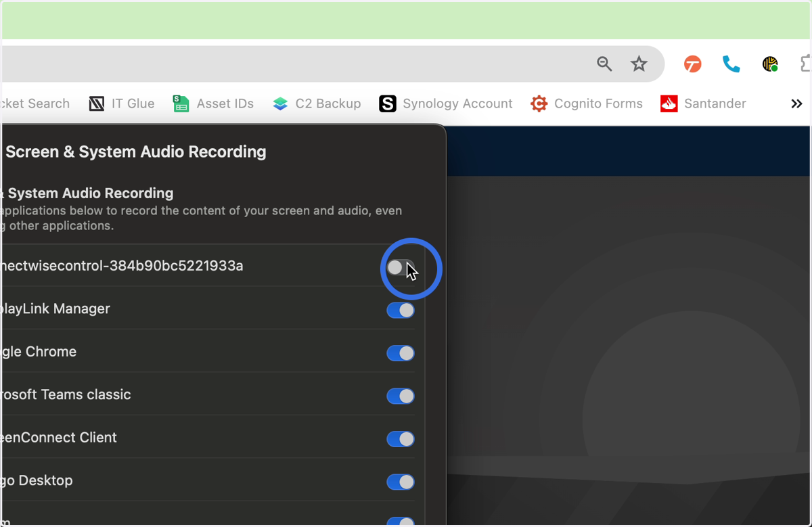Viewport: 812px width, 527px height.
Task: Click the Synology black S icon
Action: 388,104
